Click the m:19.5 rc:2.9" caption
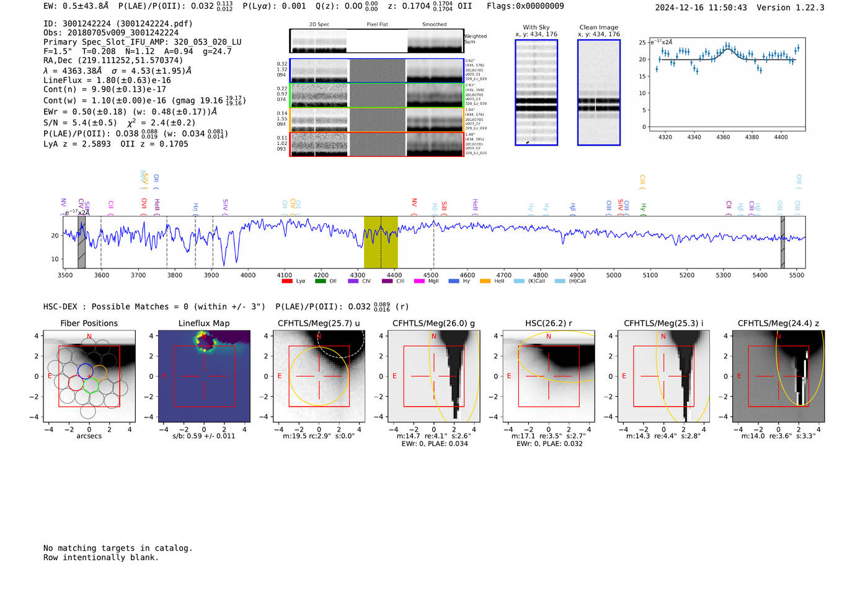868x591 pixels. point(319,436)
